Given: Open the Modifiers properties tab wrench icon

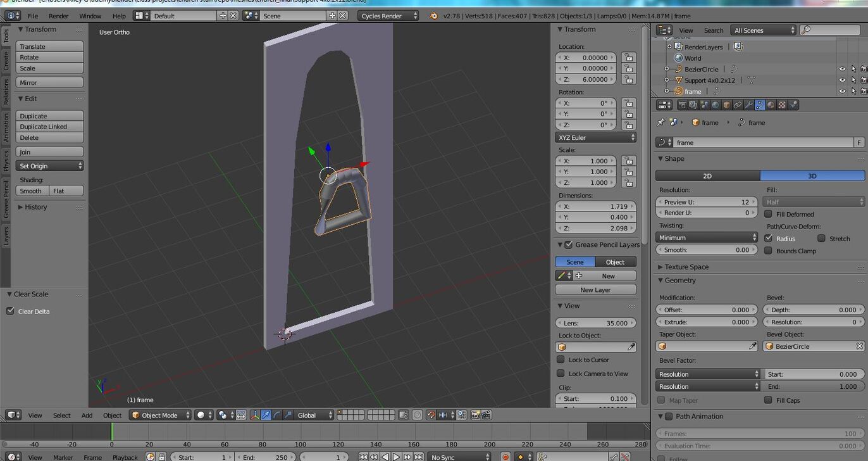Looking at the screenshot, I should (x=748, y=105).
